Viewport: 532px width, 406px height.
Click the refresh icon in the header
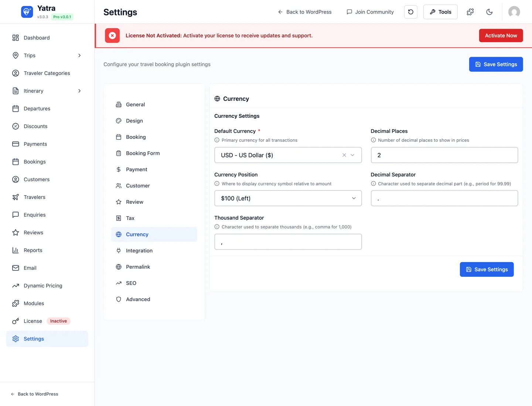(411, 12)
